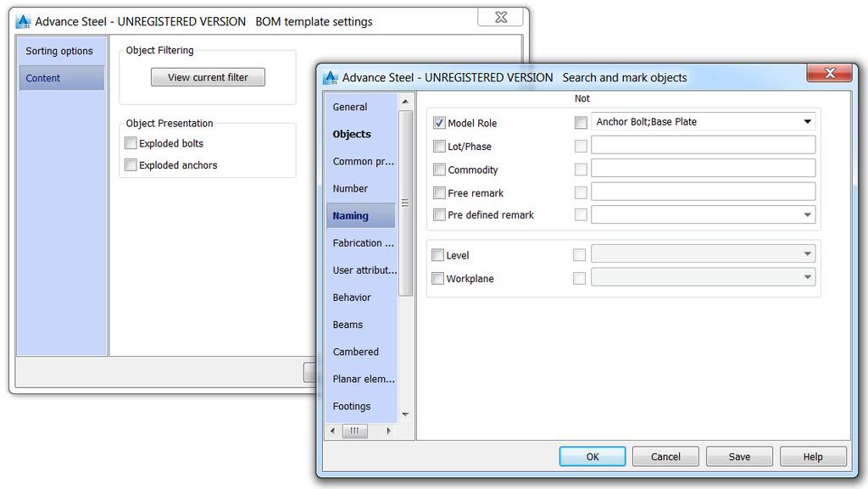
Task: Select the Naming category
Action: (x=361, y=216)
